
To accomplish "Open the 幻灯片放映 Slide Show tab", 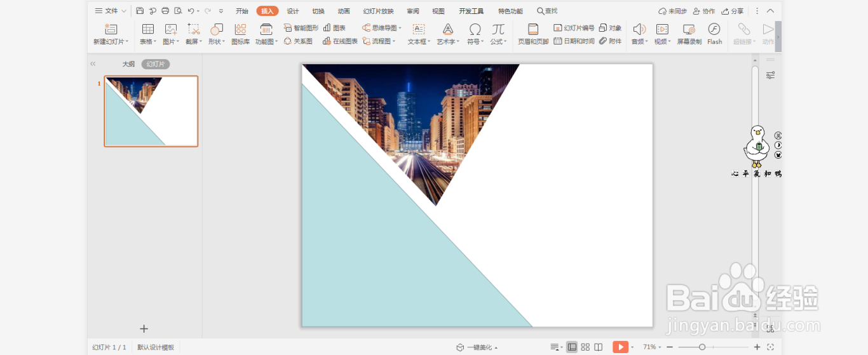I will pos(378,11).
